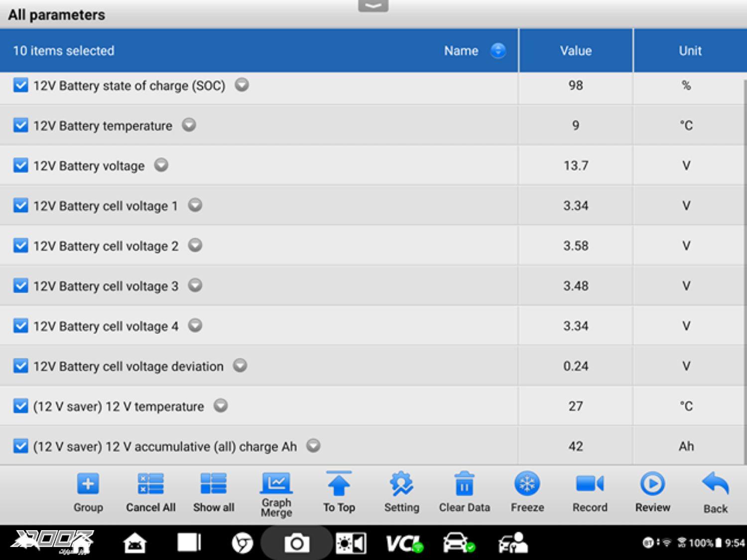Pull down the top collapse handle
747x560 pixels.
pyautogui.click(x=373, y=6)
